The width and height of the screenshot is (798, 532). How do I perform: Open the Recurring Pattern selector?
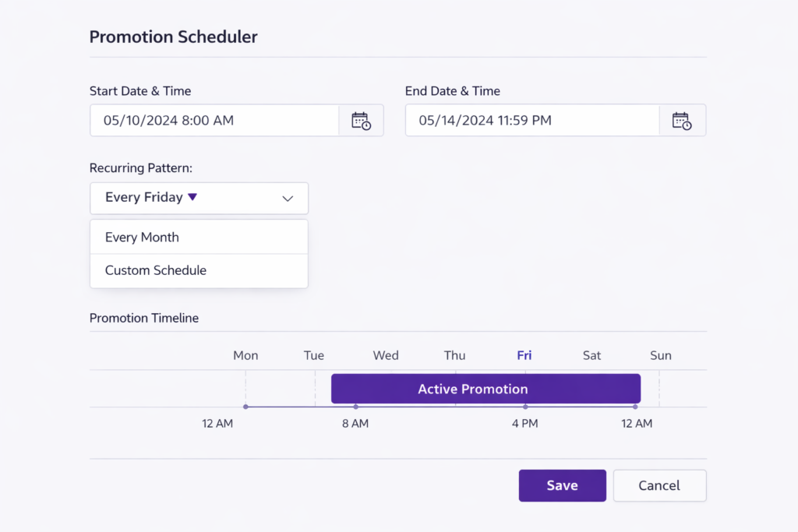tap(199, 198)
